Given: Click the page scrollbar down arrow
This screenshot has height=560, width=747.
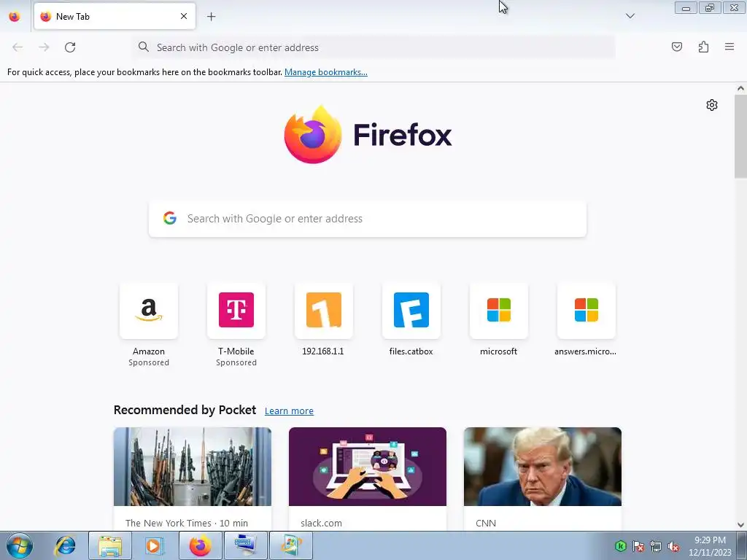Looking at the screenshot, I should point(740,525).
